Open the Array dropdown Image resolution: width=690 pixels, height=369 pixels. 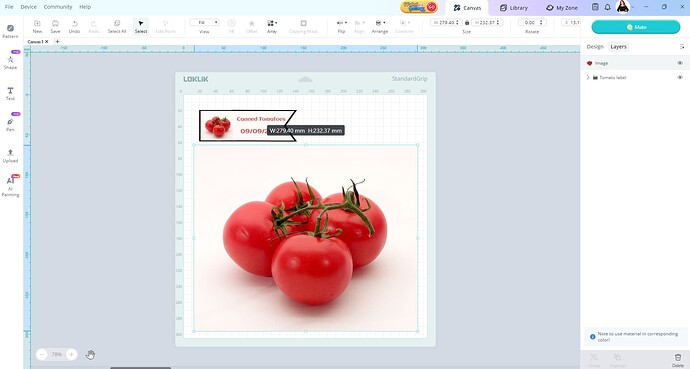click(x=272, y=26)
